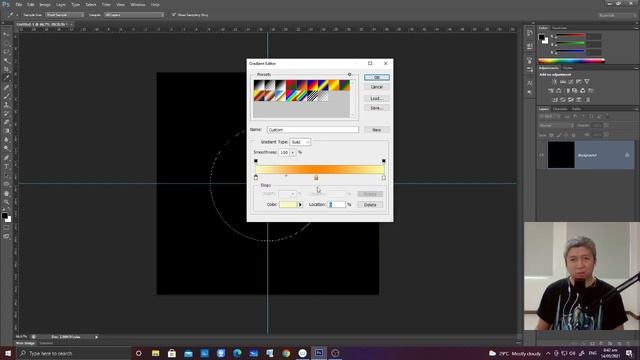Image resolution: width=640 pixels, height=360 pixels.
Task: Switch to the Channels tab
Action: 560,109
